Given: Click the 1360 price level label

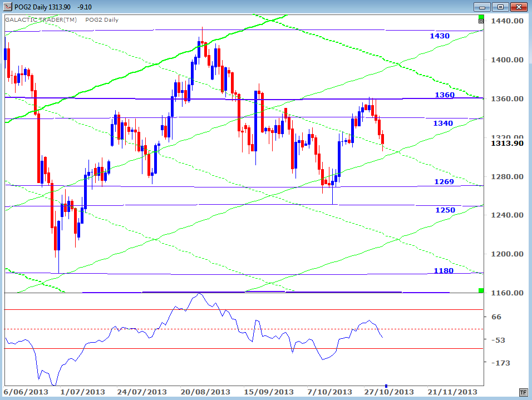Looking at the screenshot, I should click(445, 95).
